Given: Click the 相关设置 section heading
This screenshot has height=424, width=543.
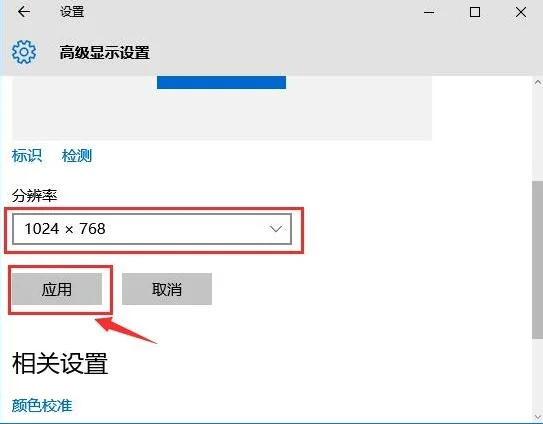Looking at the screenshot, I should [60, 363].
